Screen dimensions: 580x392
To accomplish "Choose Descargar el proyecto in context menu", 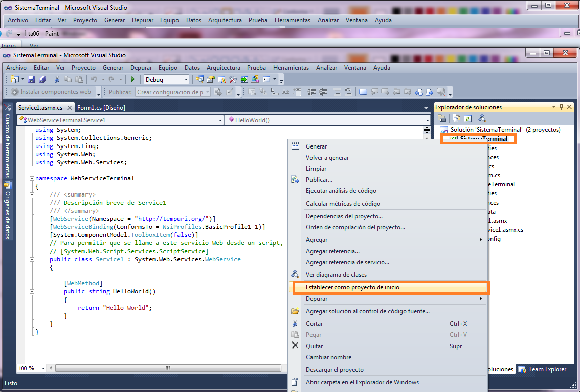I will pyautogui.click(x=387, y=369).
